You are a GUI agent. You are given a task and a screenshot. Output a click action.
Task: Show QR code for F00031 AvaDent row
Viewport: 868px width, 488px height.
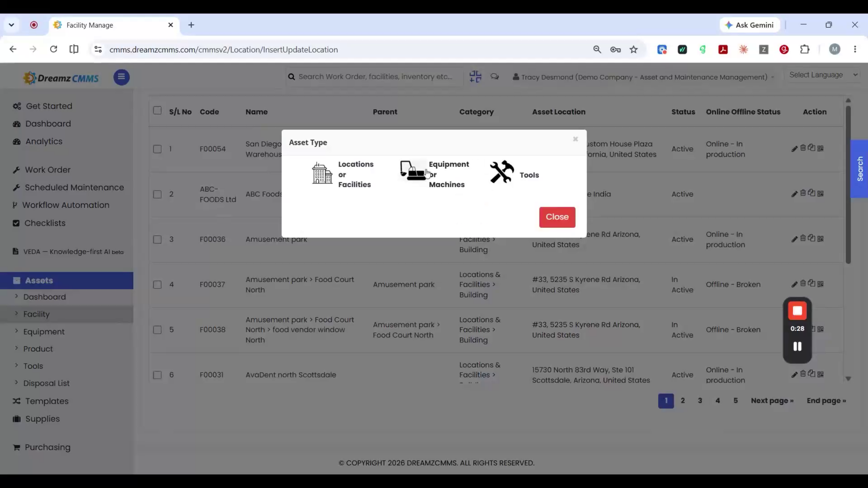coord(820,374)
